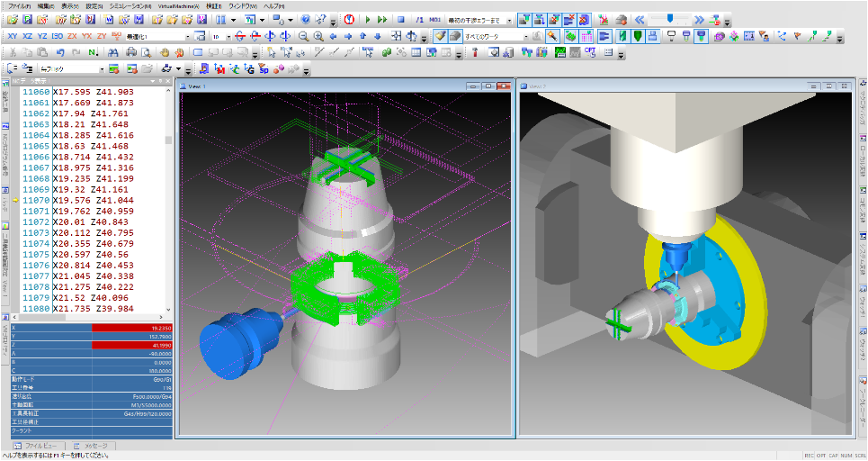Click the print preview icon

click(146, 52)
